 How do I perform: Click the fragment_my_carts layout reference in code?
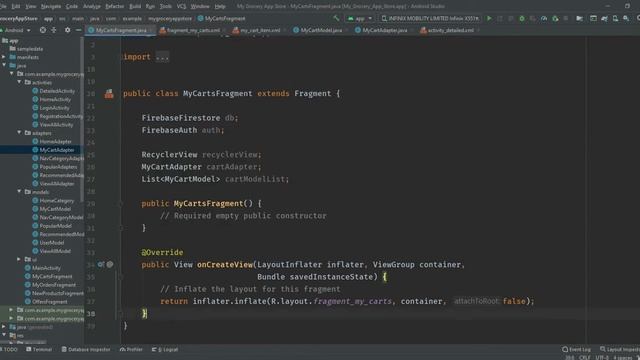352,301
